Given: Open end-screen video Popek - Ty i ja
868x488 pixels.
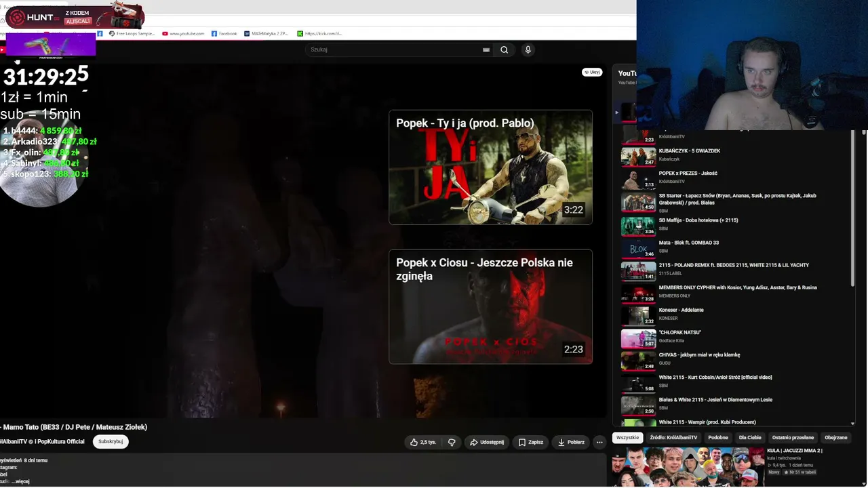Looking at the screenshot, I should (x=490, y=167).
